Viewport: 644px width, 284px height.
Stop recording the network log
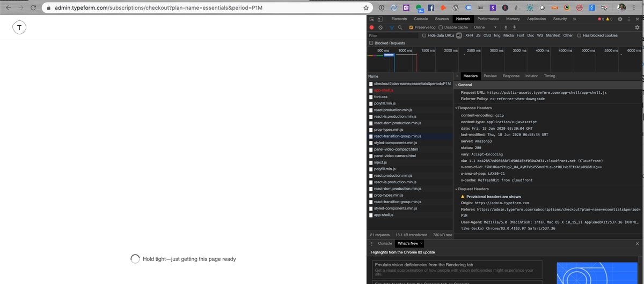(x=371, y=27)
